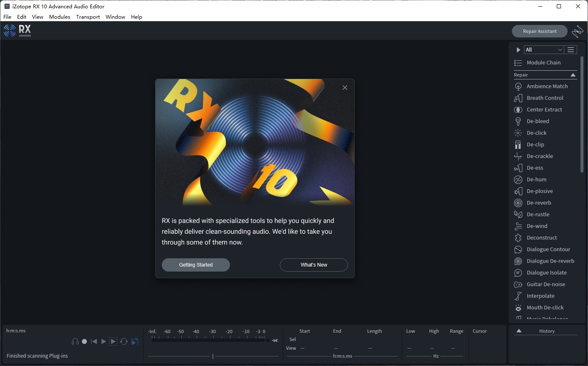Click the transport play button
Screen dimensions: 588x366
104,341
